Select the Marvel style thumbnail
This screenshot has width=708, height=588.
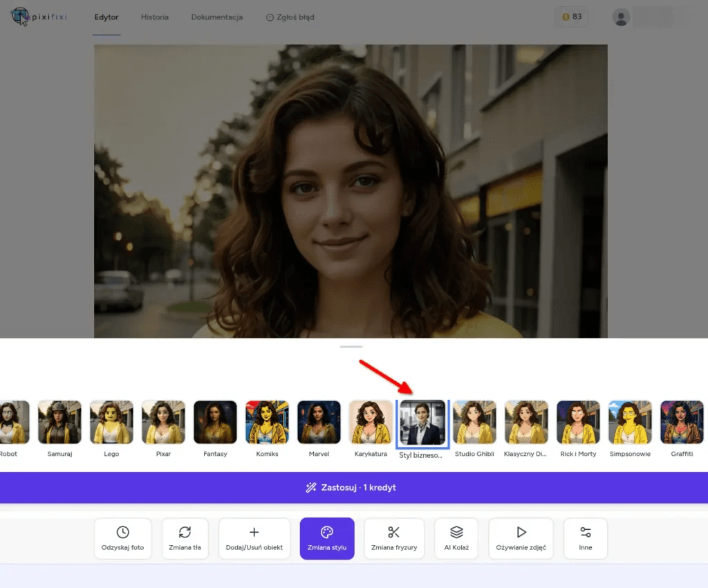pyautogui.click(x=319, y=422)
